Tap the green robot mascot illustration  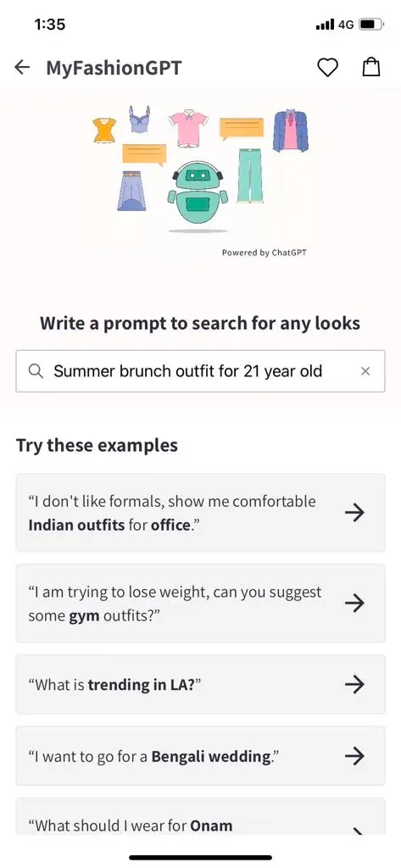tap(198, 196)
